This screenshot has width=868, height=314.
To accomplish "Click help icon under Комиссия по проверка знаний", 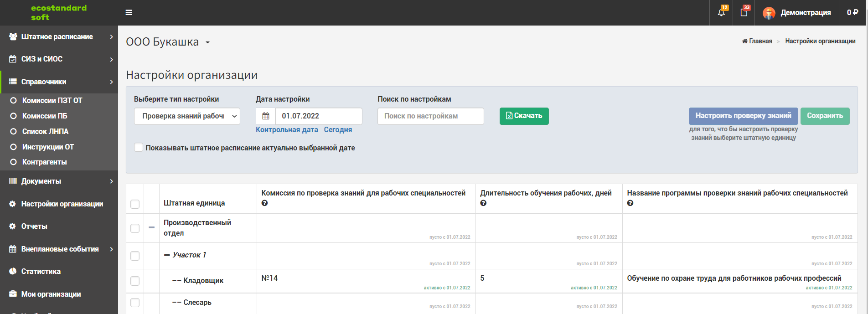I will (264, 203).
